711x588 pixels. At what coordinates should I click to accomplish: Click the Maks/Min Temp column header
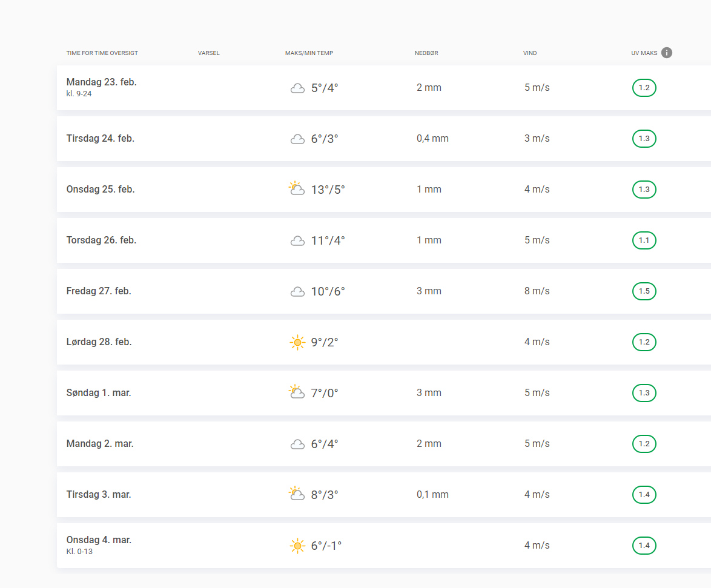point(309,53)
